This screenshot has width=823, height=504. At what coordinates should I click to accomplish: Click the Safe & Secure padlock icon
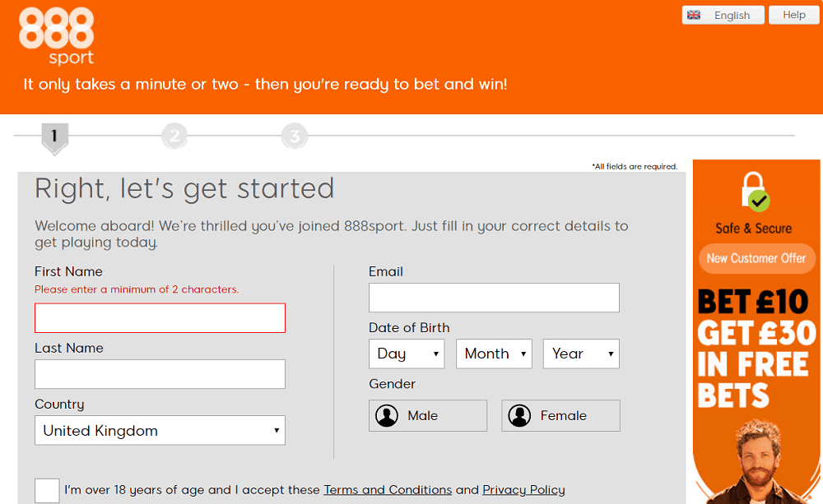pyautogui.click(x=755, y=192)
